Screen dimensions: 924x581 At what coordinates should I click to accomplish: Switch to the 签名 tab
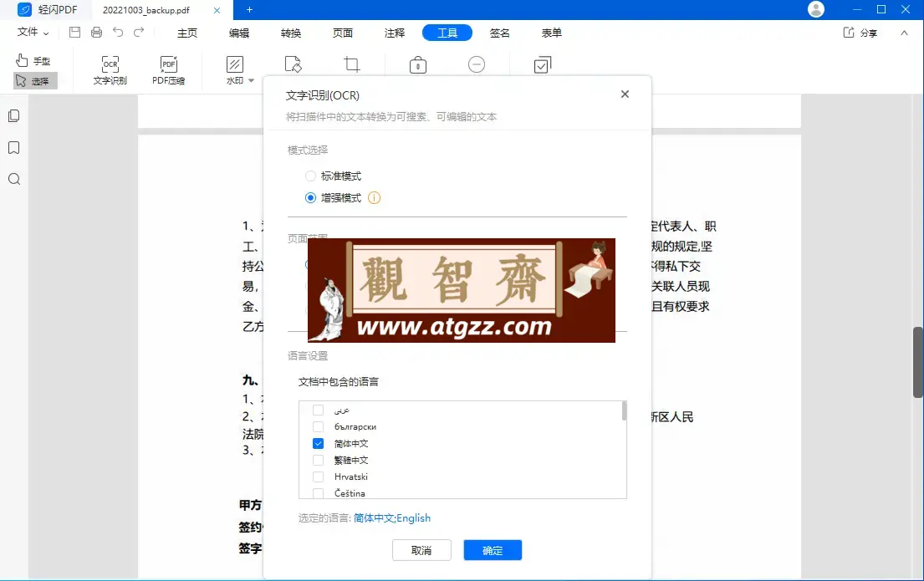coord(500,33)
